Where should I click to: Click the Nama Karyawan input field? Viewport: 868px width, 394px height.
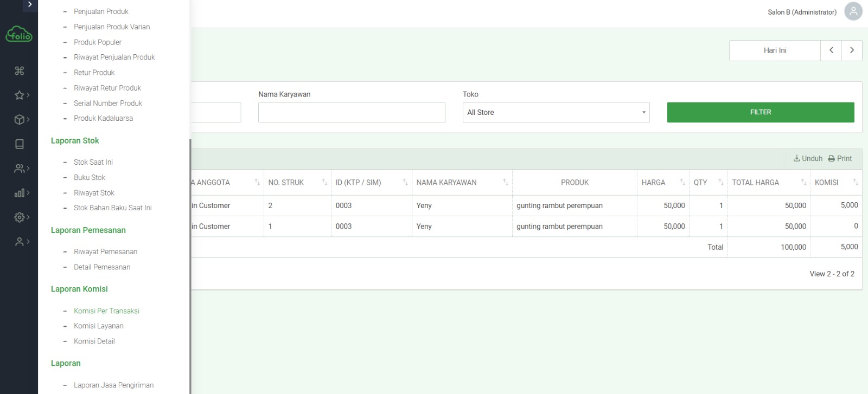tap(352, 113)
